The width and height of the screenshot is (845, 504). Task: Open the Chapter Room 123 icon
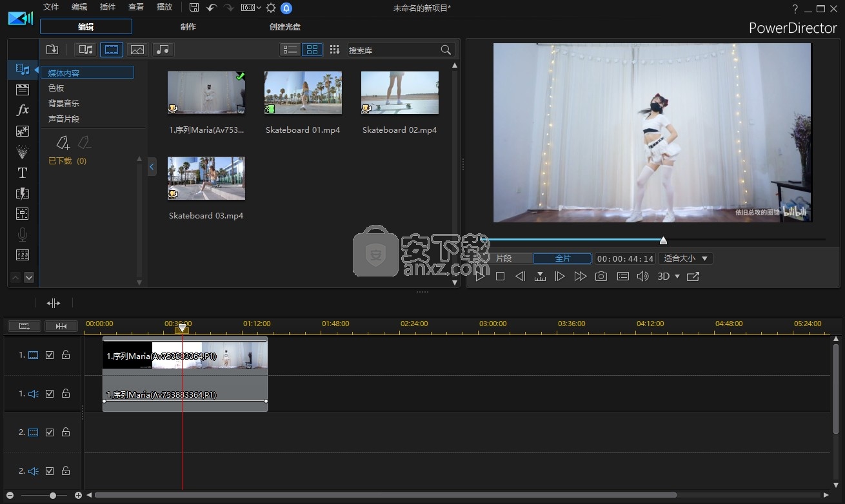[23, 255]
